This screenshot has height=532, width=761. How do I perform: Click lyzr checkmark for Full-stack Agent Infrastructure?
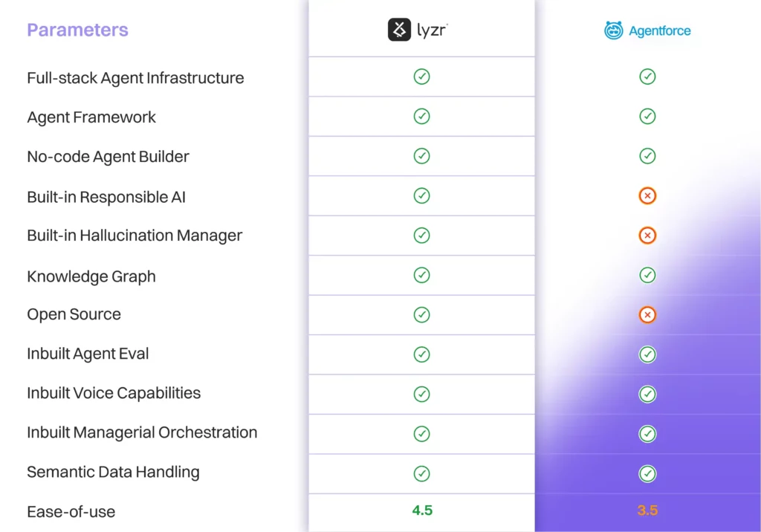[x=421, y=77]
